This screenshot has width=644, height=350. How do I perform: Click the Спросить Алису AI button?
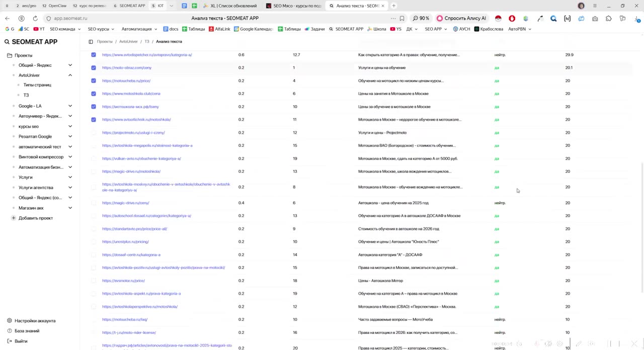coord(461,19)
